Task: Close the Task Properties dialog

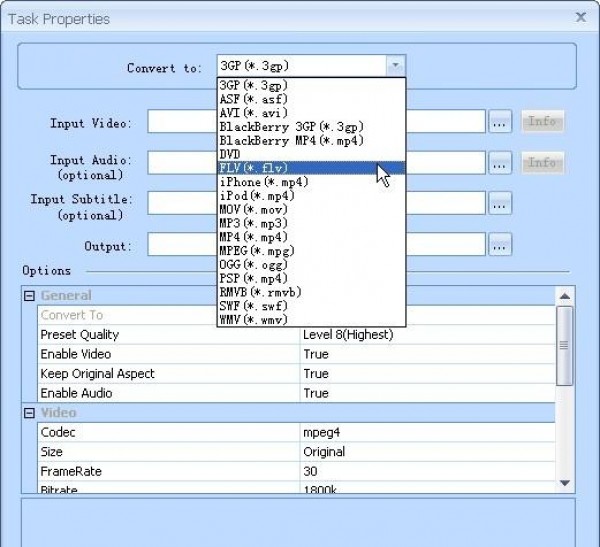Action: [581, 17]
